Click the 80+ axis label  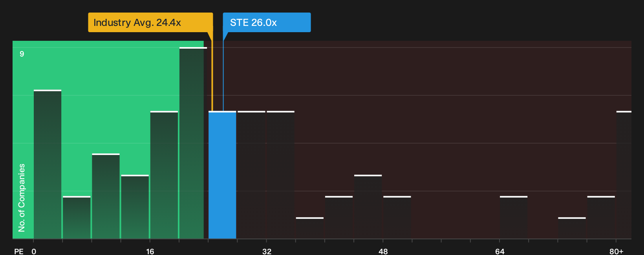[x=616, y=251]
